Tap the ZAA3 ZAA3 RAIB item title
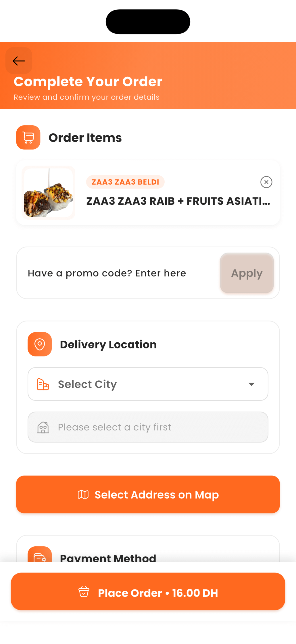Image resolution: width=296 pixels, height=644 pixels. click(x=178, y=201)
